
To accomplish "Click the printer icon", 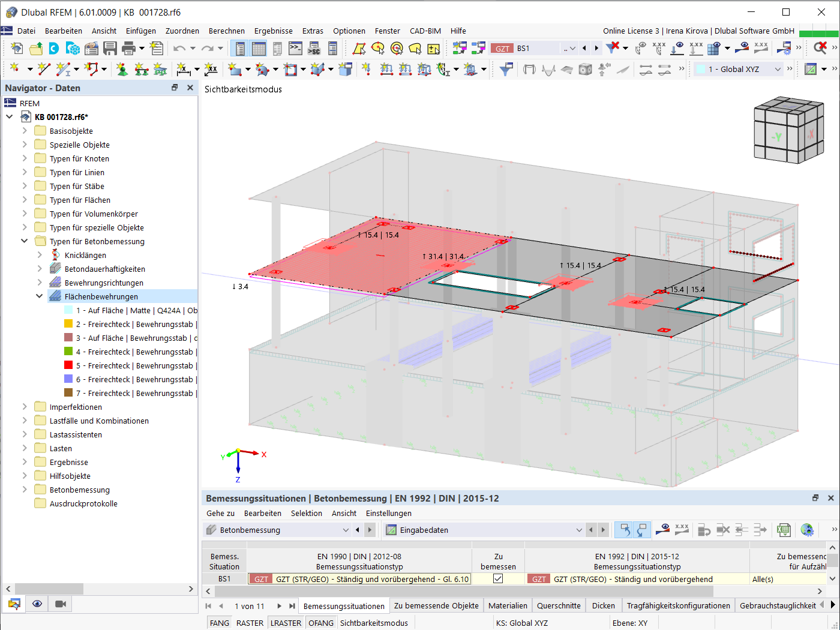I will (128, 49).
